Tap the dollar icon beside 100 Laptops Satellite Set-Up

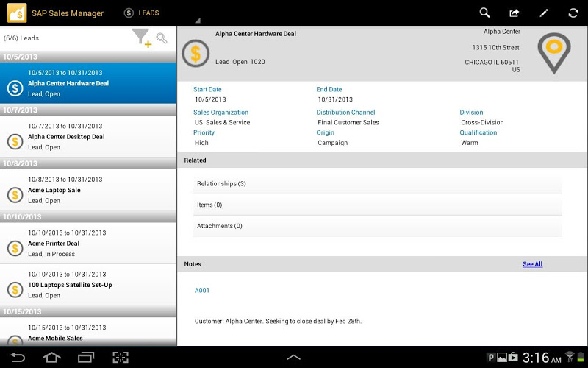15,289
